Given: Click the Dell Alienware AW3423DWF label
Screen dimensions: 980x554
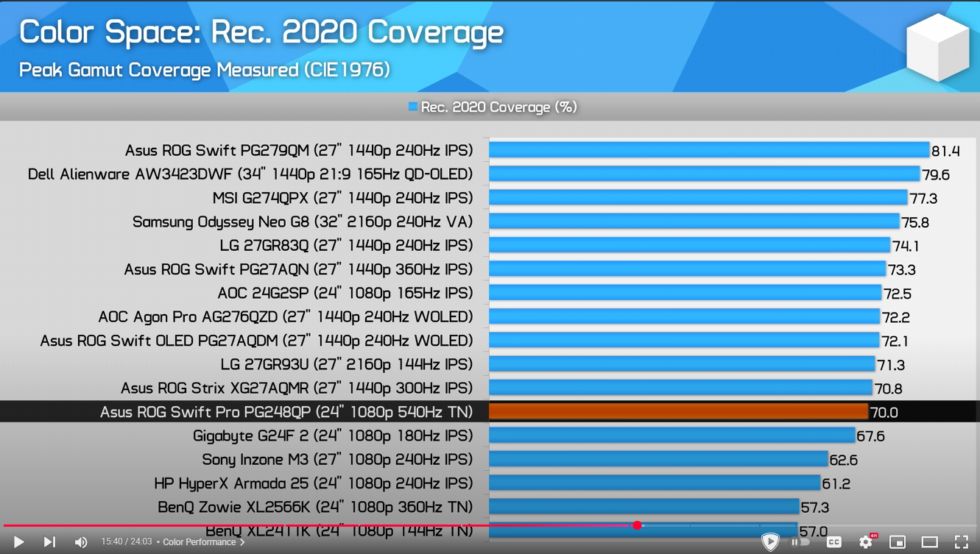Looking at the screenshot, I should coord(250,174).
